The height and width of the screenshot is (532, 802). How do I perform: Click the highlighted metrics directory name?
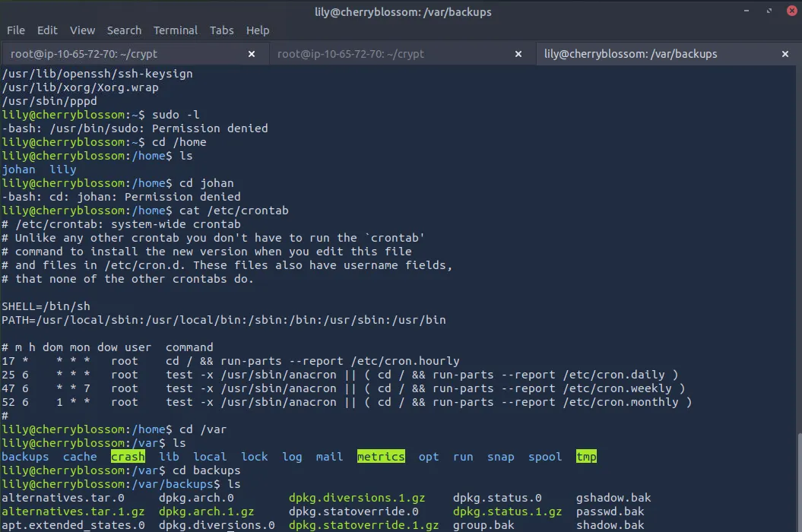pos(381,457)
